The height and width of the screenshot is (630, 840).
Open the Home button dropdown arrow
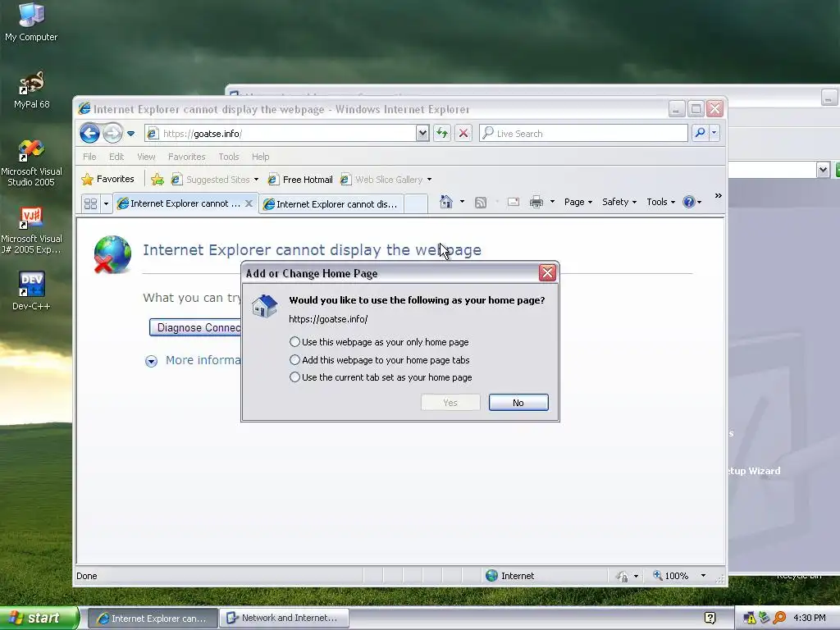coord(462,202)
